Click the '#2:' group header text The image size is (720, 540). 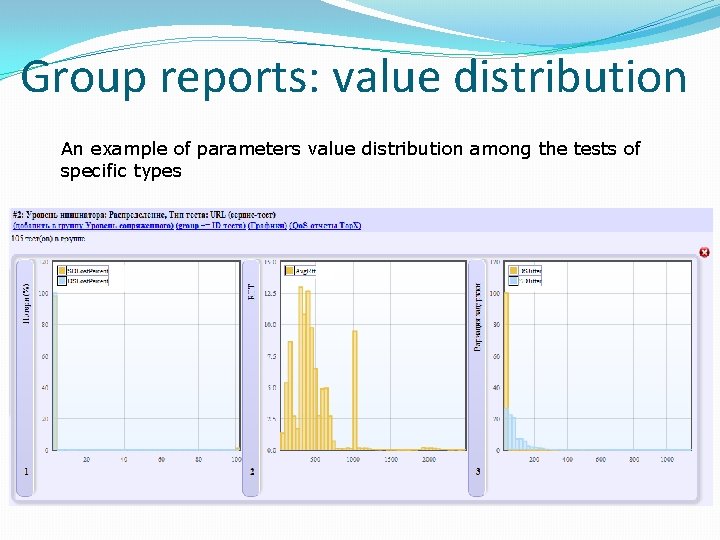144,214
